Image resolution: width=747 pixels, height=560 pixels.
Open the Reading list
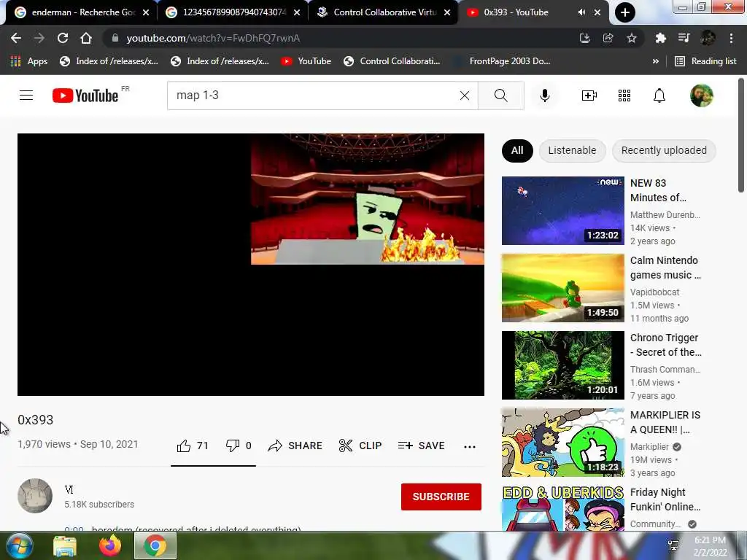click(705, 61)
